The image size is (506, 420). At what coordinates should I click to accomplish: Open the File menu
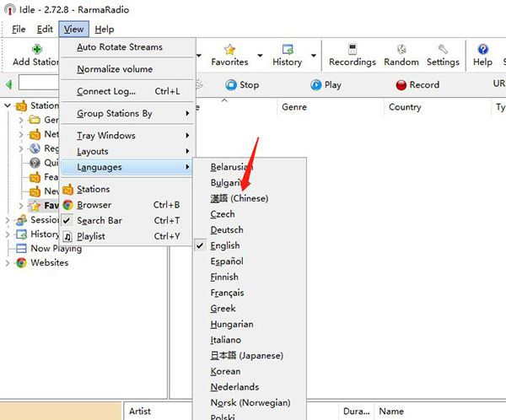(x=19, y=30)
